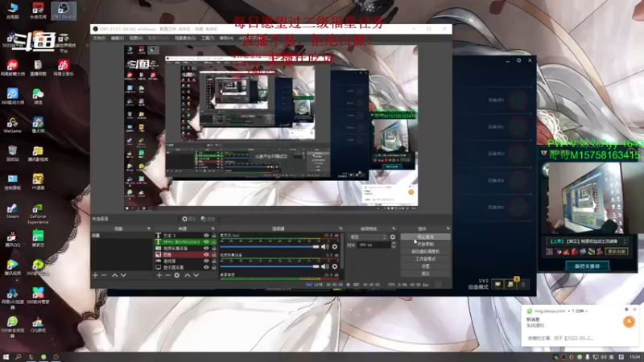This screenshot has width=644, height=362.
Task: Hide the 显示器采集 source
Action: pyautogui.click(x=206, y=267)
